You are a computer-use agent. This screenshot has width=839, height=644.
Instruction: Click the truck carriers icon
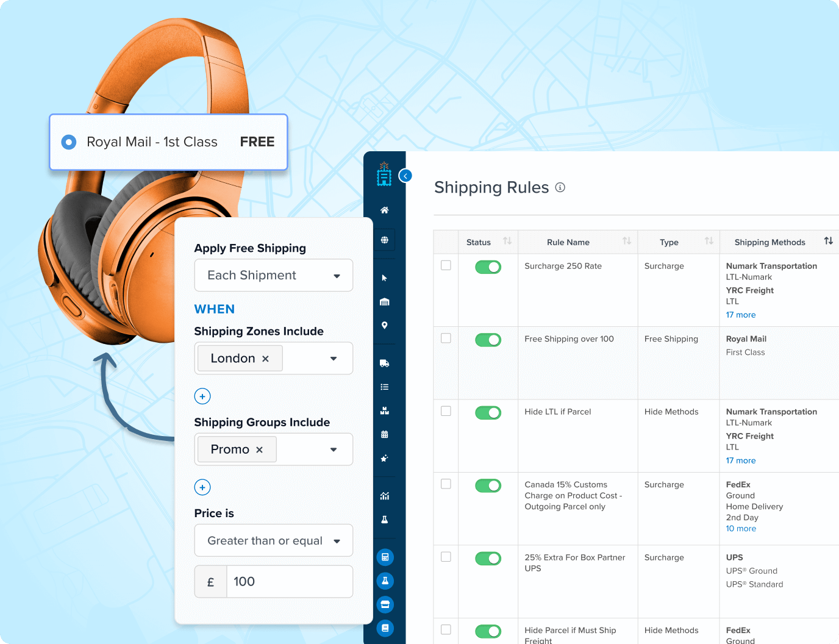(384, 363)
